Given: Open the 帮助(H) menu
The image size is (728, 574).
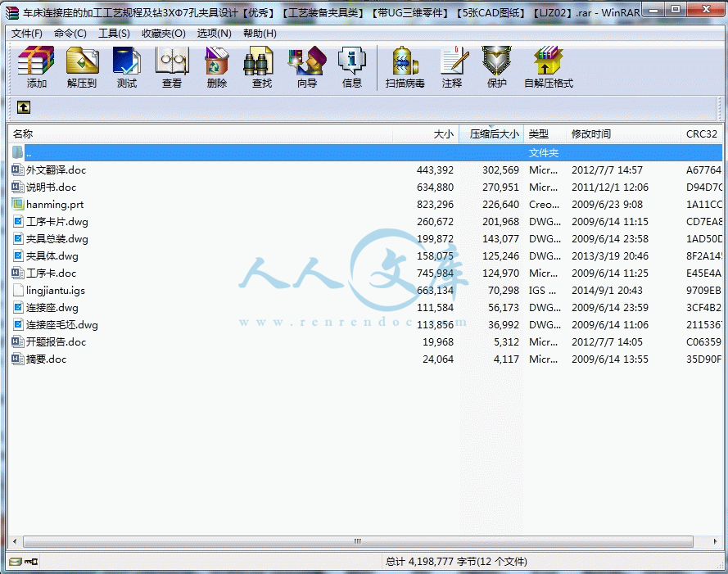Looking at the screenshot, I should click(x=260, y=34).
